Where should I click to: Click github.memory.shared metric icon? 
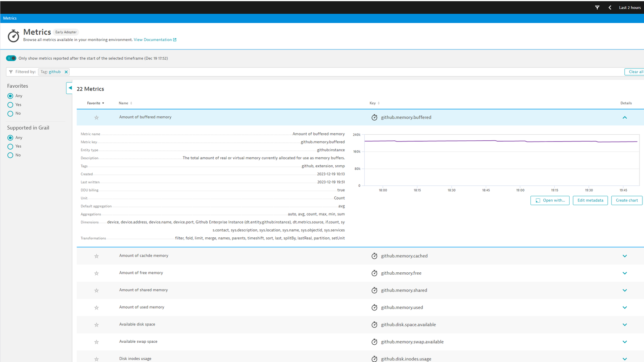pyautogui.click(x=374, y=290)
